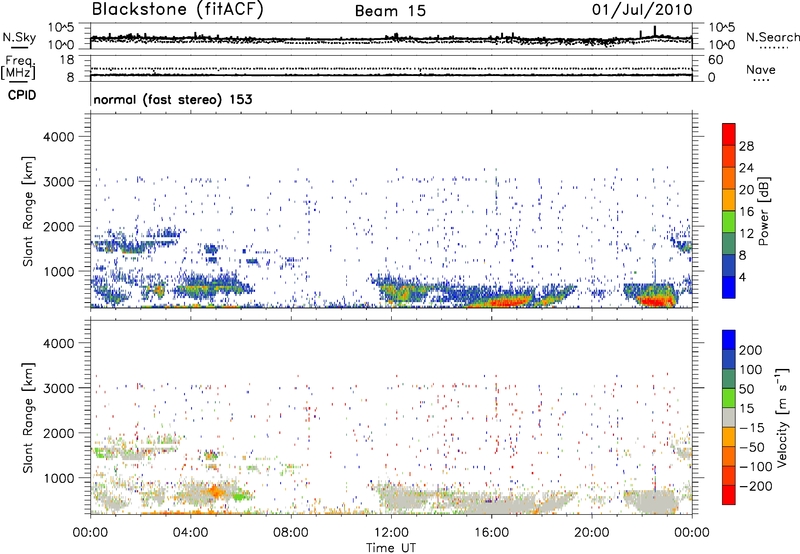Click the blue top segment of Velocity colorbar
Image resolution: width=800 pixels, height=554 pixels.
[x=729, y=340]
